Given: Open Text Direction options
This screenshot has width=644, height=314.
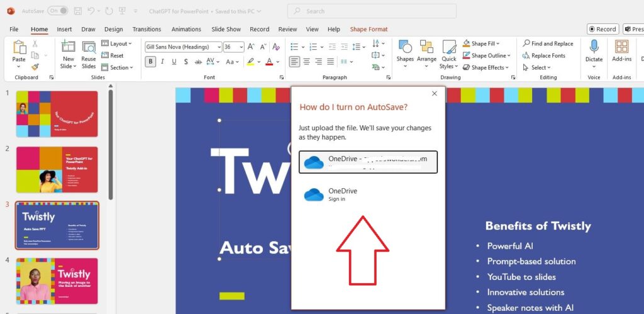Looking at the screenshot, I should [378, 43].
